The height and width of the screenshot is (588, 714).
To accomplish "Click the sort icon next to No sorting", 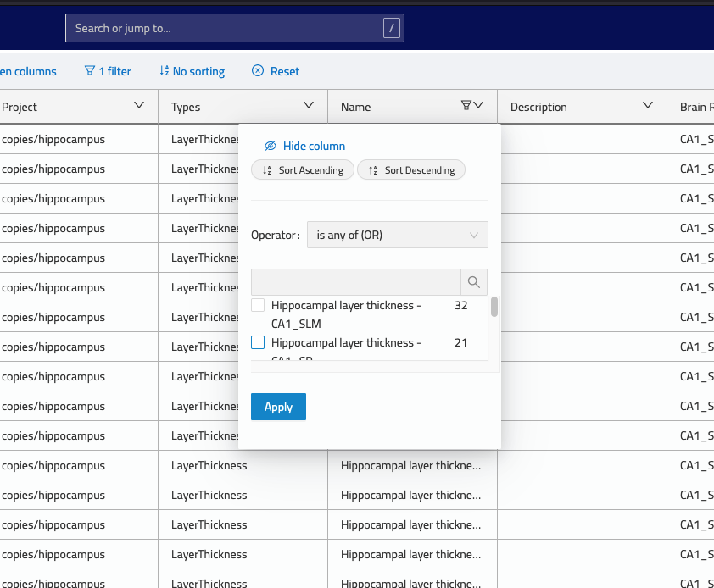I will [165, 70].
